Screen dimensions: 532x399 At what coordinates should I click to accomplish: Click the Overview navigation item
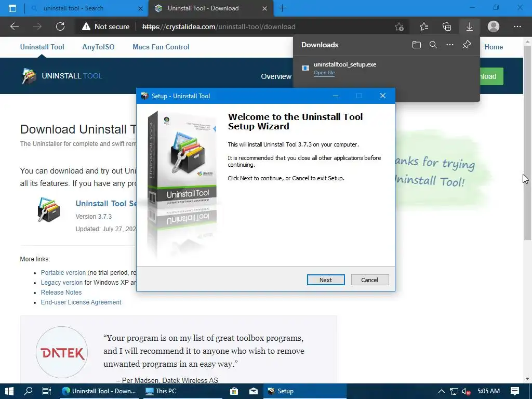tap(276, 76)
